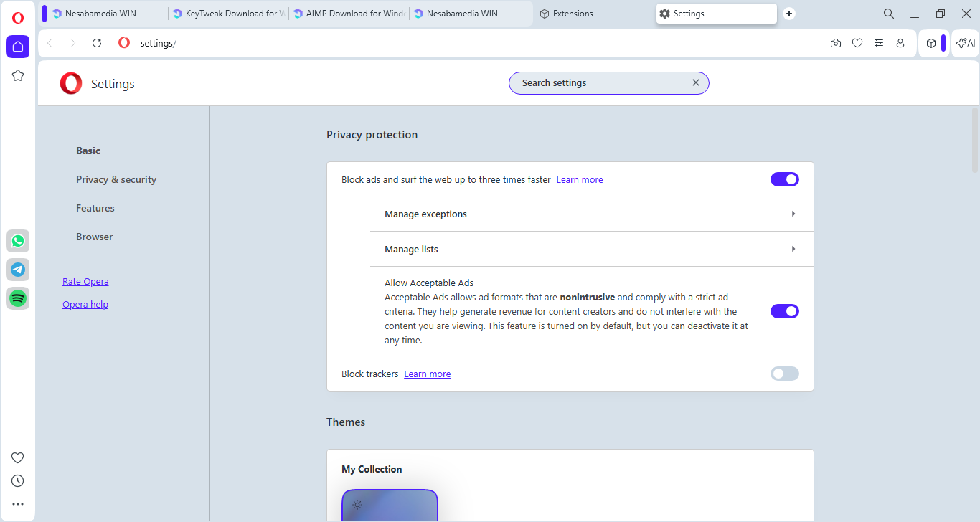Viewport: 980px width, 522px height.
Task: Click the Search settings field
Action: (x=603, y=83)
